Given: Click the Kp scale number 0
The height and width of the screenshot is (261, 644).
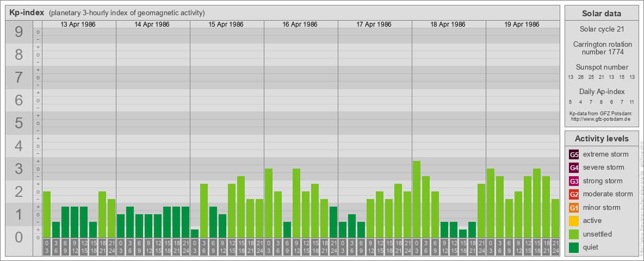Looking at the screenshot, I should click(x=19, y=237).
